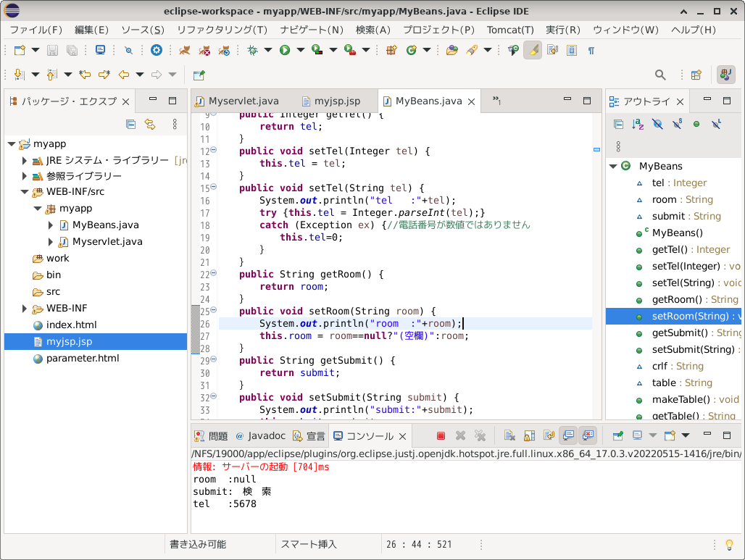The width and height of the screenshot is (745, 560).
Task: Click the Clear Console icon
Action: pyautogui.click(x=509, y=435)
